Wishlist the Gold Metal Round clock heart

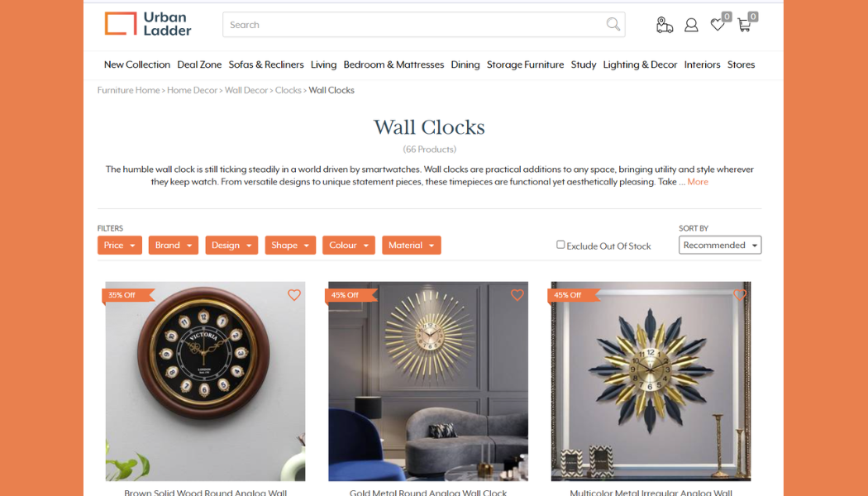tap(517, 295)
